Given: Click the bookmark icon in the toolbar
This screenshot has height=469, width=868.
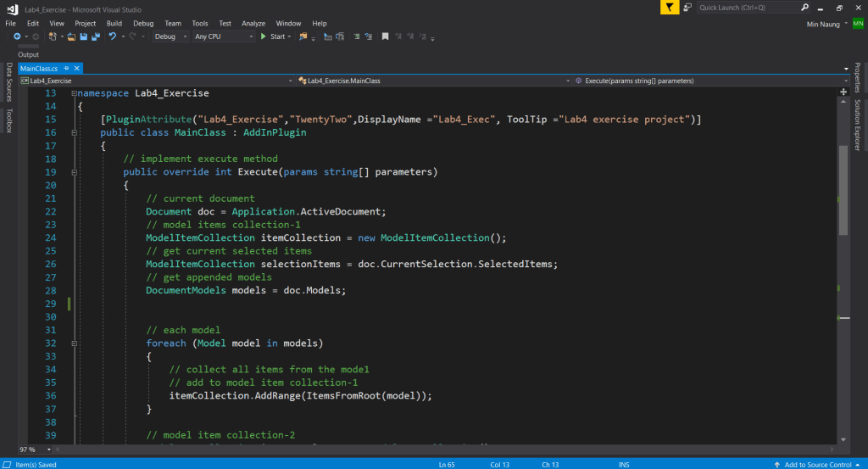Looking at the screenshot, I should click(386, 36).
